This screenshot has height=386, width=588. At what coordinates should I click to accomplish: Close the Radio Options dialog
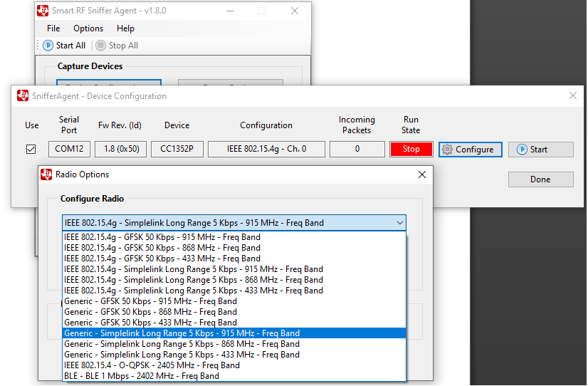[422, 174]
